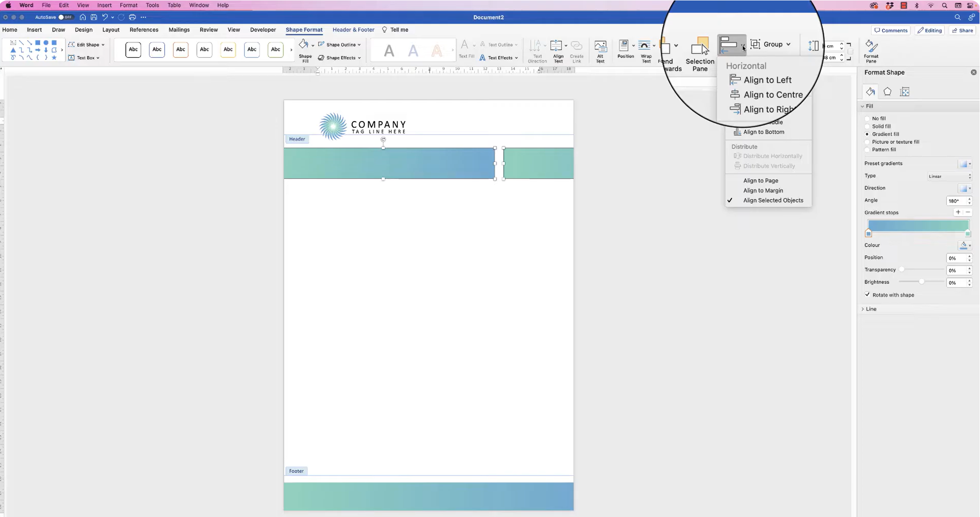The width and height of the screenshot is (980, 517).
Task: Open the Preset gradients dropdown
Action: click(965, 164)
